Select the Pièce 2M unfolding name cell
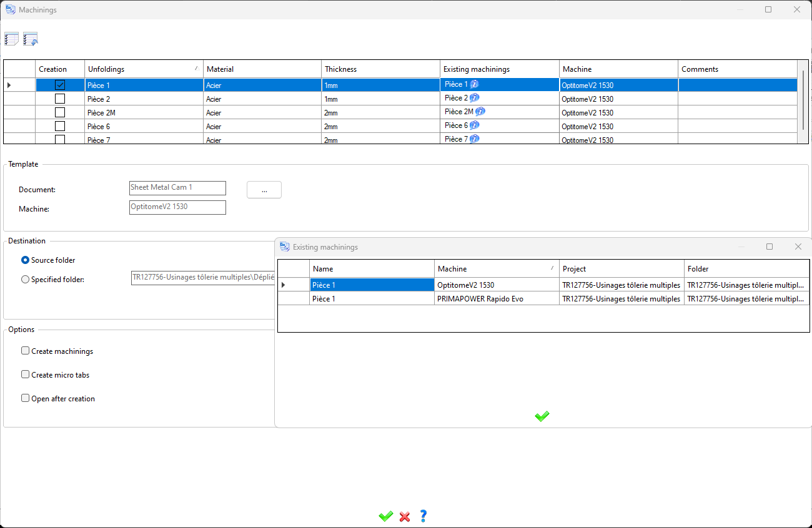 [x=144, y=112]
